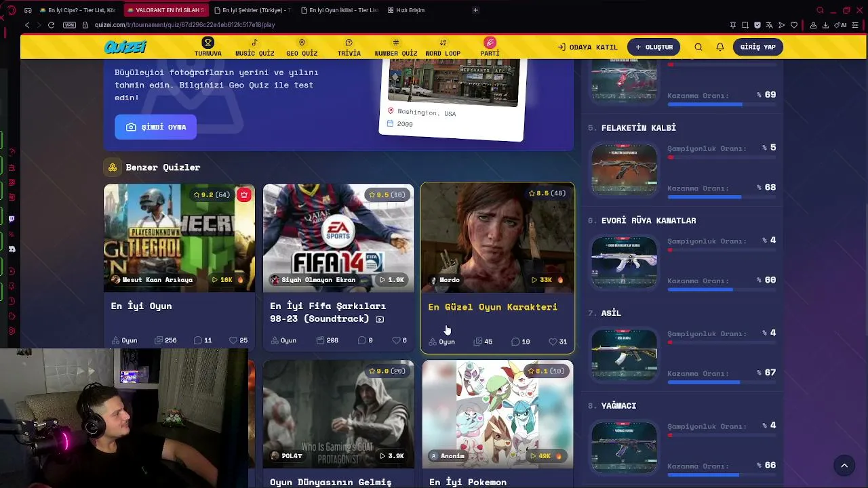868x488 pixels.
Task: Open Discord in the browser sidebar
Action: [x=12, y=249]
